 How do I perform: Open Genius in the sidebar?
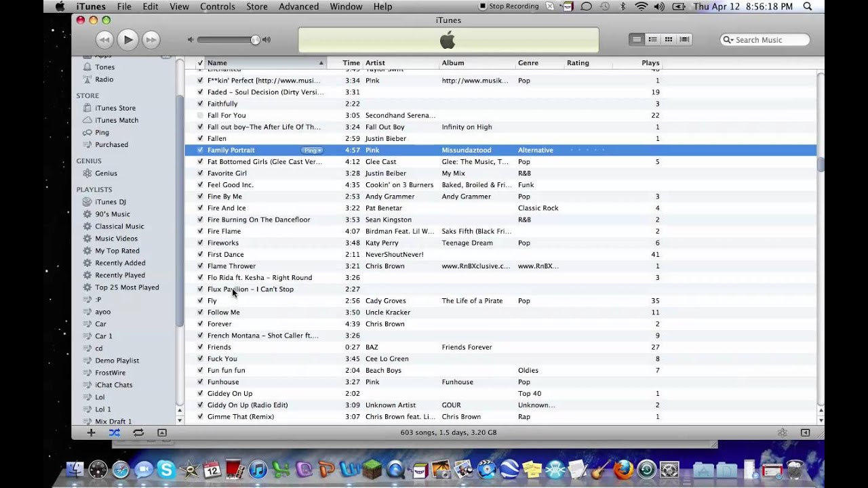coord(106,173)
